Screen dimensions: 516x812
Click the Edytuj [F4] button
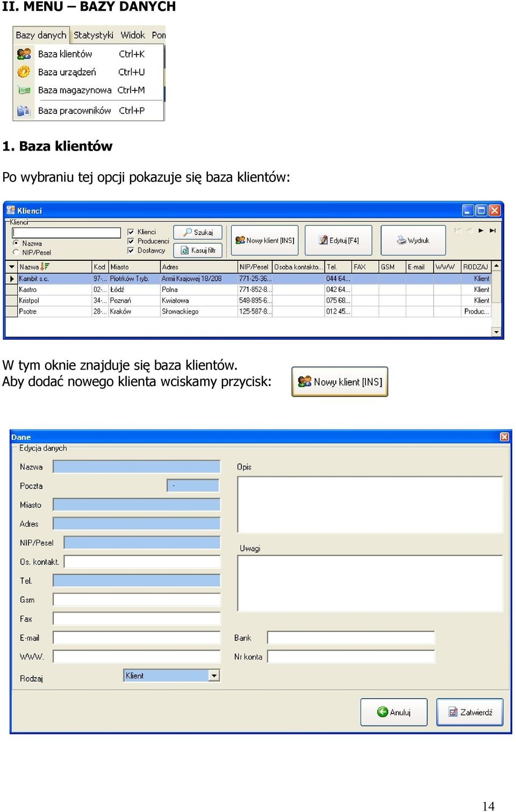click(339, 240)
